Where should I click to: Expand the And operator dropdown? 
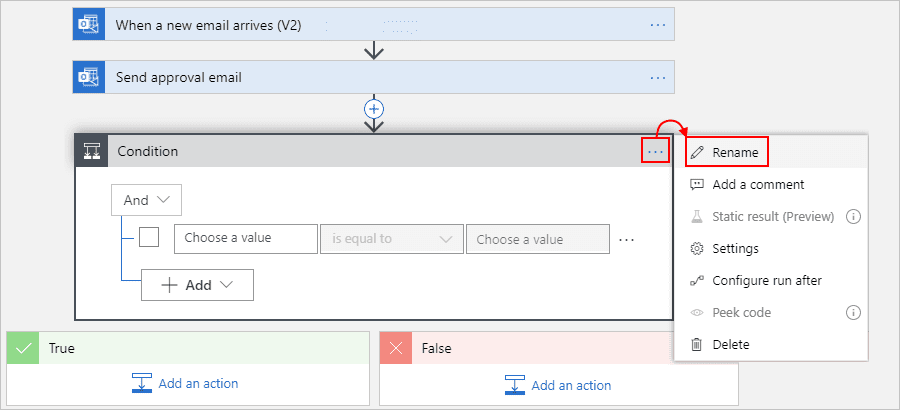tap(146, 200)
